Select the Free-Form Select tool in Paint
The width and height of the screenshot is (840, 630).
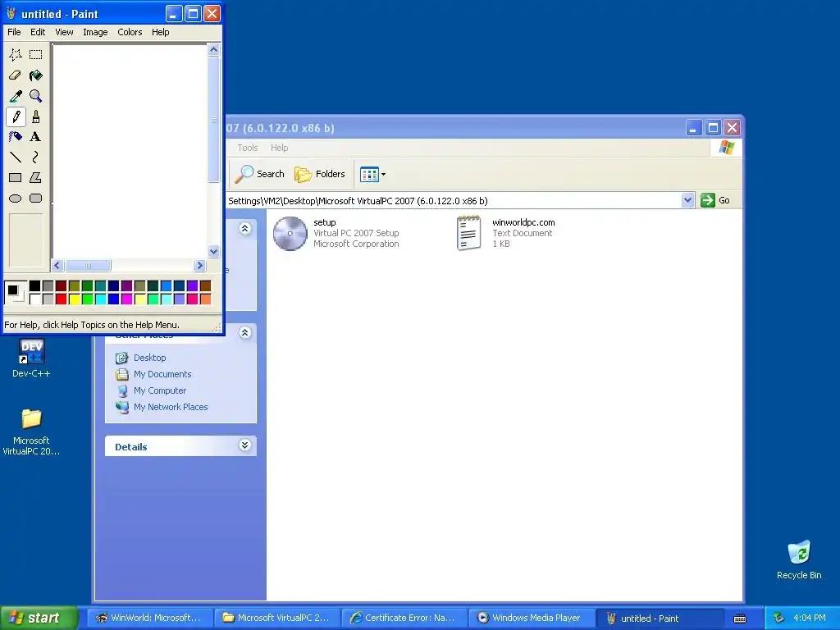click(16, 55)
